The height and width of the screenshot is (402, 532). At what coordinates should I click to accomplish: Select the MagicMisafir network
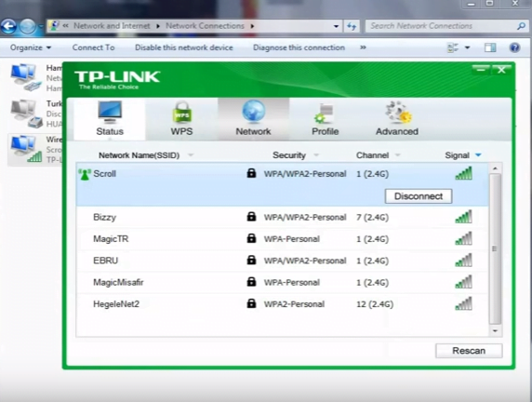click(x=283, y=282)
